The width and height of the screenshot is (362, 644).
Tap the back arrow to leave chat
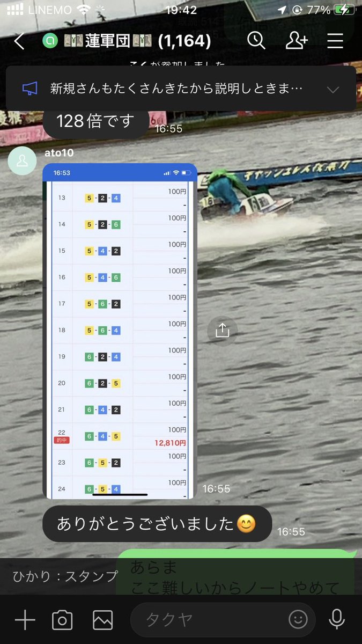pos(19,41)
